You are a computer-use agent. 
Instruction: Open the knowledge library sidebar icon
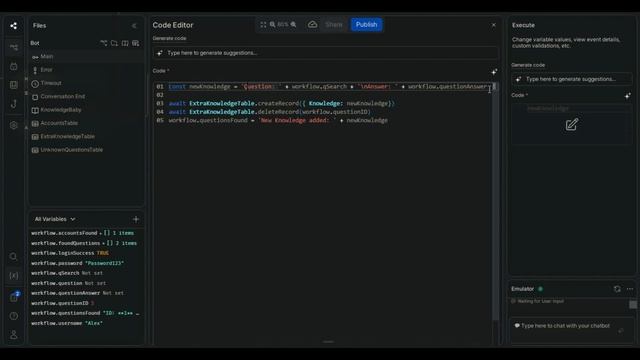[13, 85]
